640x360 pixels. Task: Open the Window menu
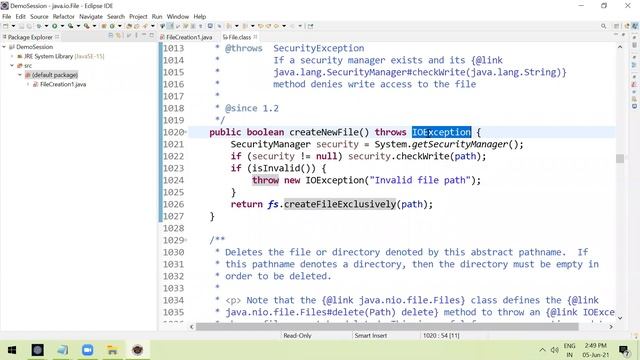(x=178, y=17)
